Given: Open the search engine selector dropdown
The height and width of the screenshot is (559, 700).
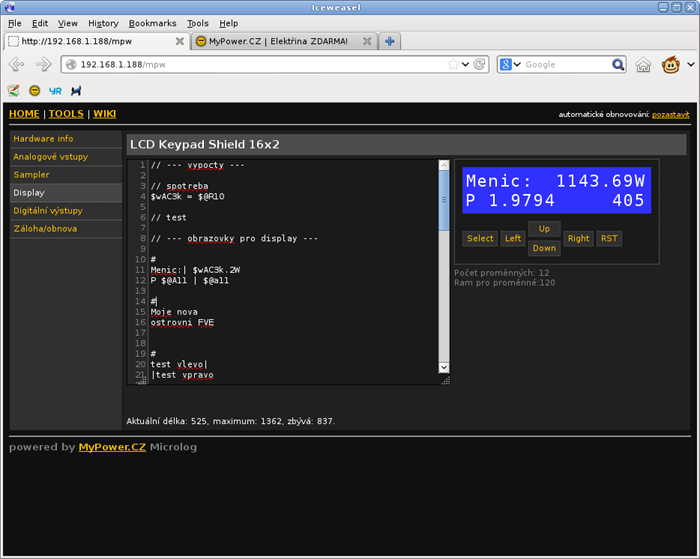Looking at the screenshot, I should pyautogui.click(x=510, y=64).
